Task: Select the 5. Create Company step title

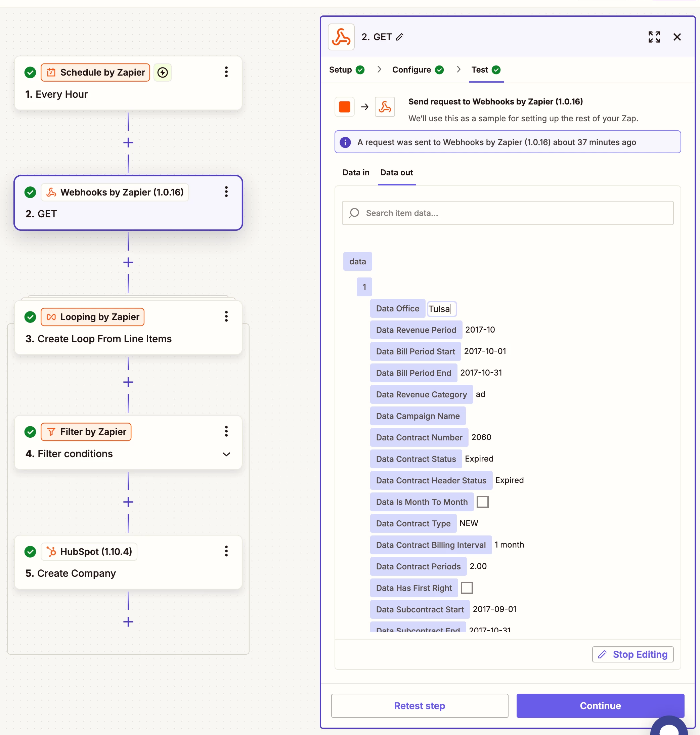Action: (71, 573)
